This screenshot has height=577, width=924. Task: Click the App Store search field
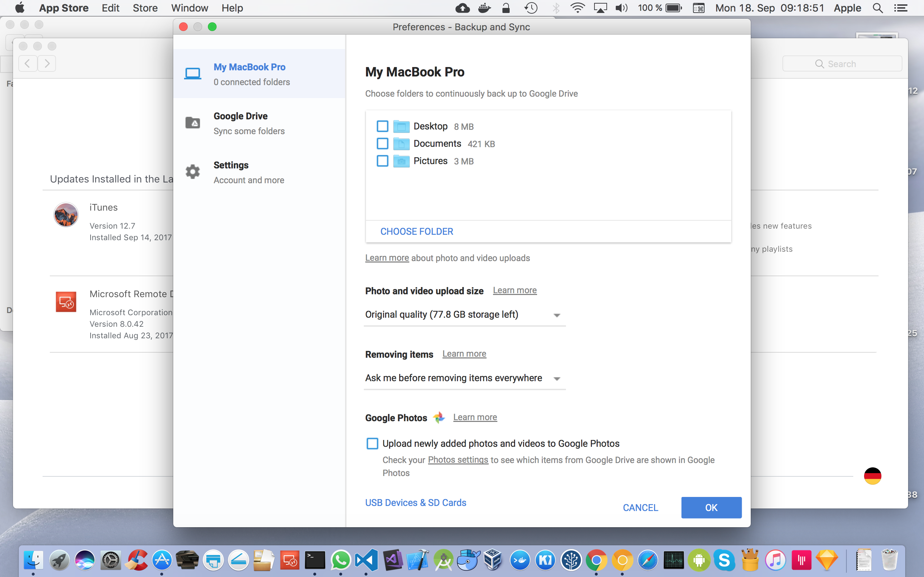coord(842,63)
